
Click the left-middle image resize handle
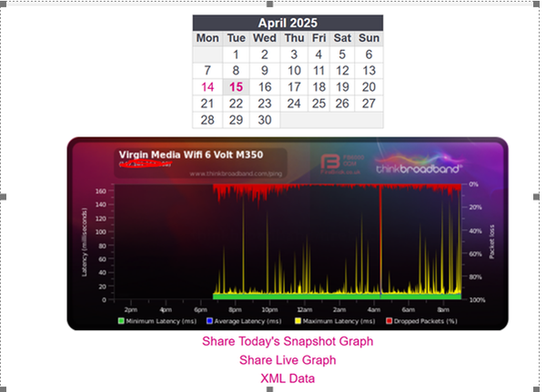tap(3, 197)
